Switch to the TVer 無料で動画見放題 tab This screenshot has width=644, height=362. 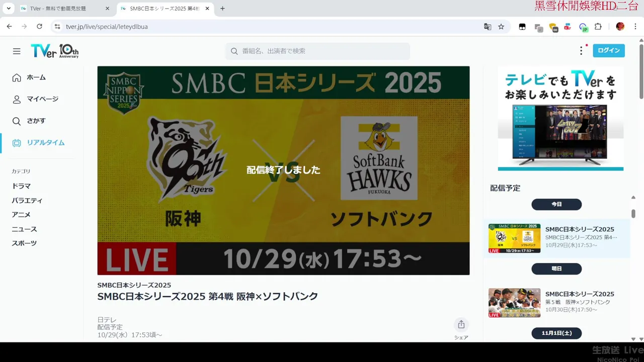(x=65, y=9)
